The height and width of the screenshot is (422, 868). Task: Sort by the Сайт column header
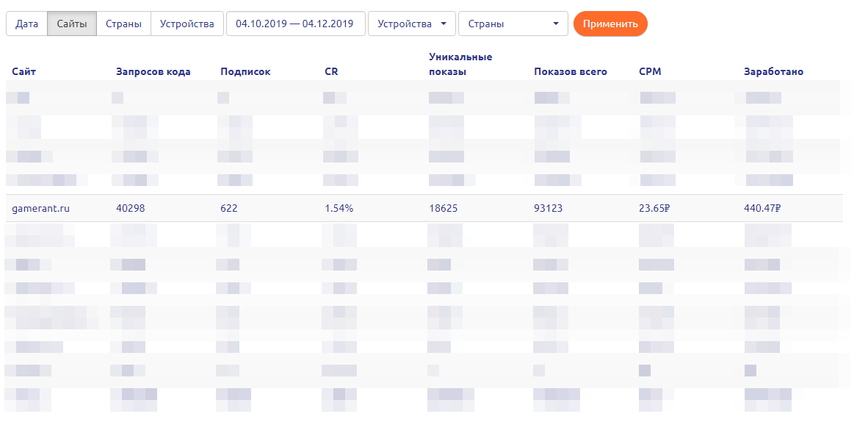click(24, 71)
